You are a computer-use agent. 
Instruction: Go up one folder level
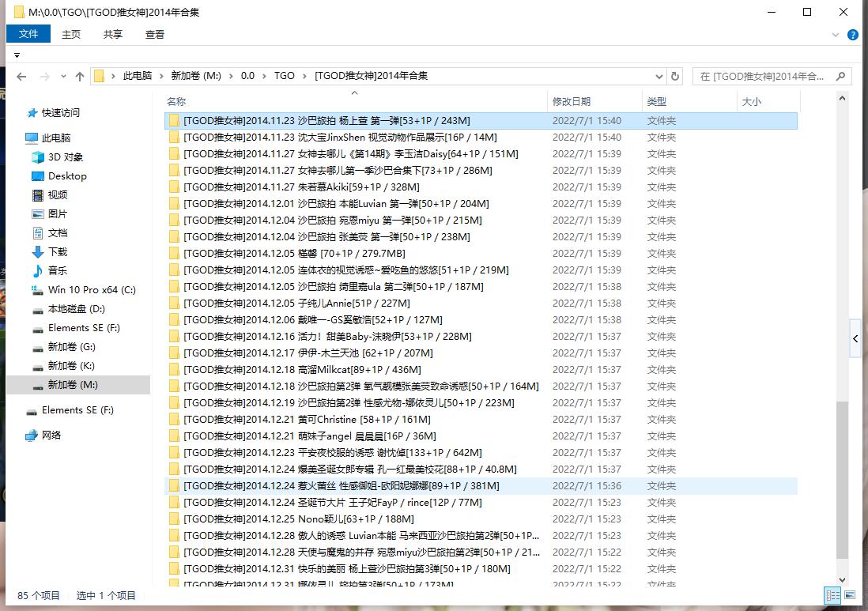(80, 77)
